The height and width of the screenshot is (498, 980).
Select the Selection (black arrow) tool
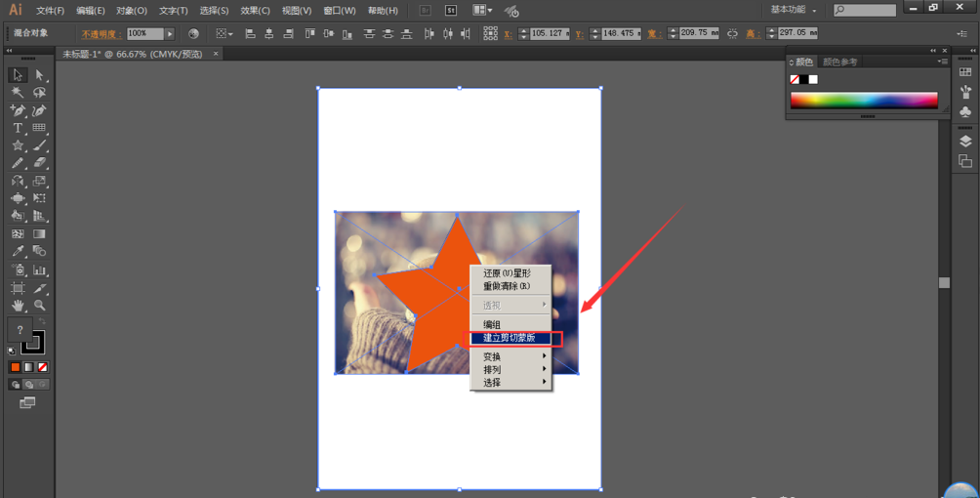pos(18,75)
